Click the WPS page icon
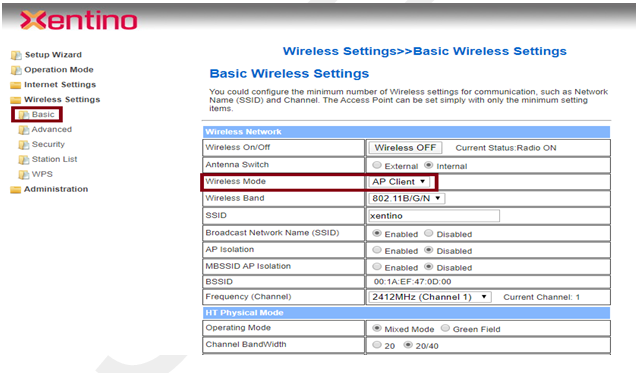640x373 pixels. [x=24, y=175]
